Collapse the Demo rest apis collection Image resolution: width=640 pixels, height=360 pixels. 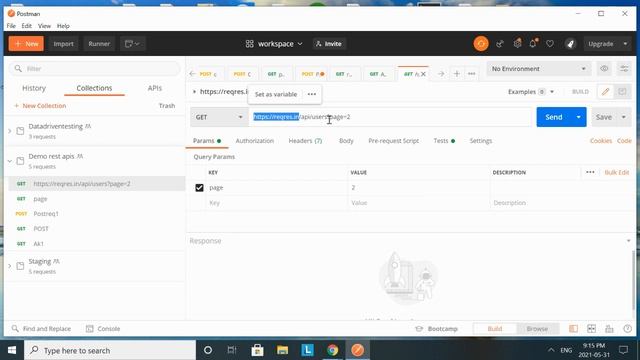[x=10, y=161]
